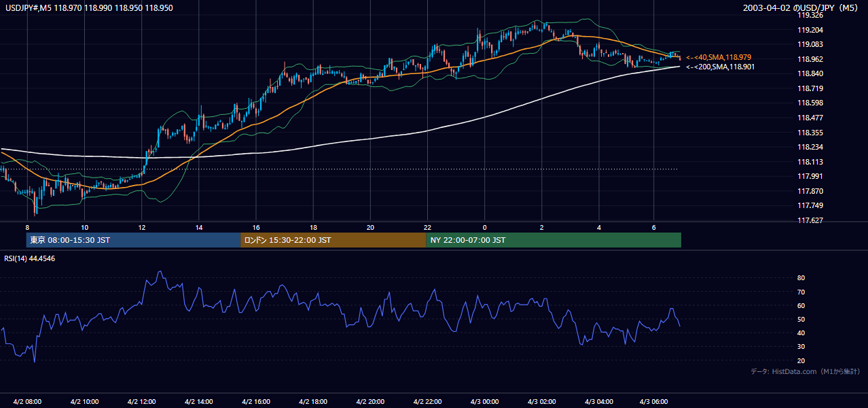Viewport: 868px width, 408px height.
Task: Click the RSI(14) 44.4546 indicator label
Action: coord(30,258)
